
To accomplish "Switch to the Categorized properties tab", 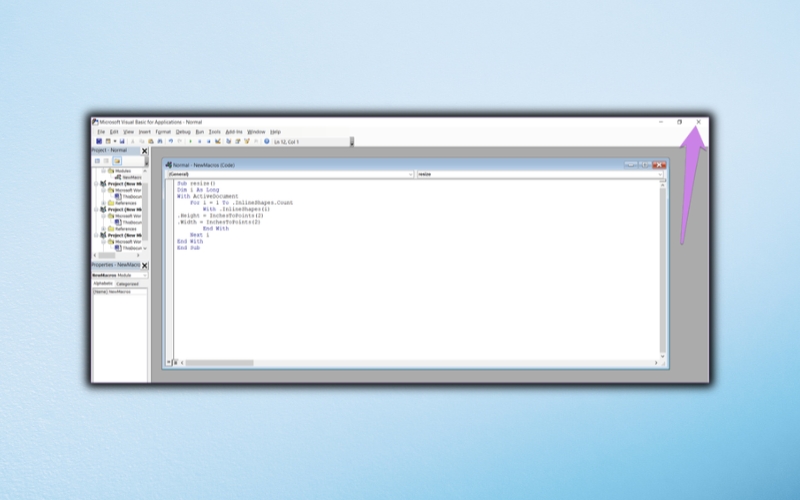I will click(x=127, y=284).
